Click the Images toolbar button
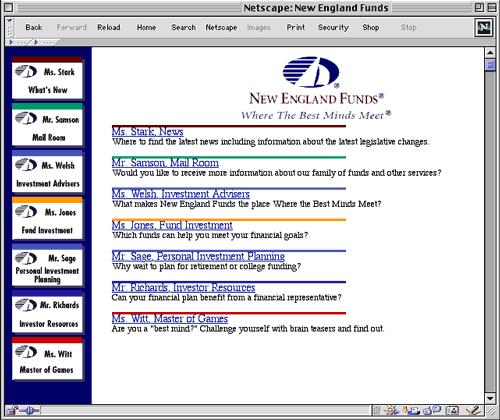500x420 pixels. [x=259, y=27]
